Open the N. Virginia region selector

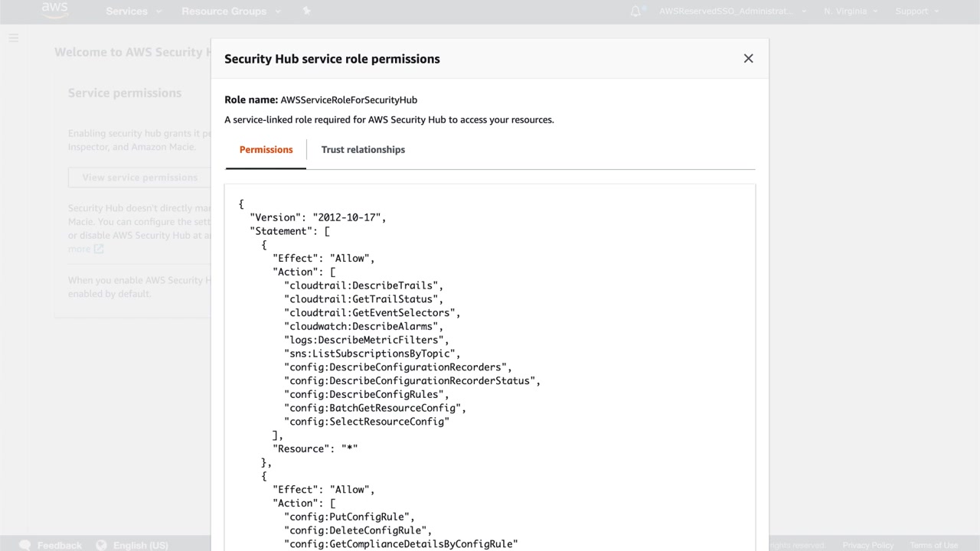coord(851,11)
